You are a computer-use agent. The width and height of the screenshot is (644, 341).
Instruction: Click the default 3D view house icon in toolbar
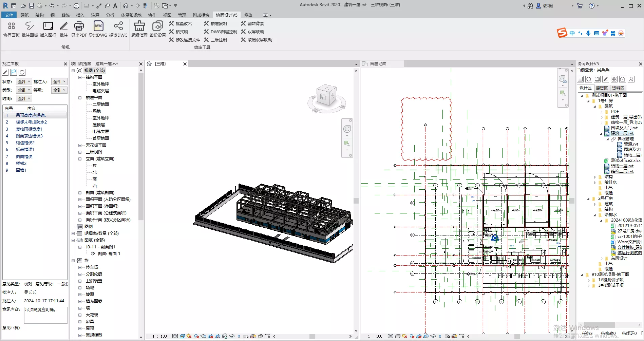[x=126, y=6]
